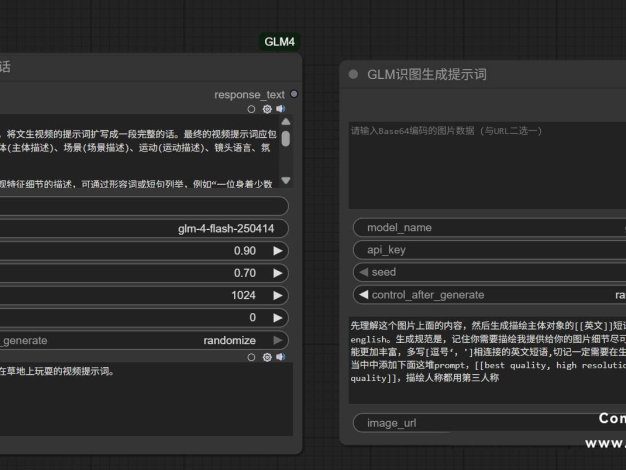Increase the 1024 value with right arrow
This screenshot has width=626, height=470.
[278, 295]
